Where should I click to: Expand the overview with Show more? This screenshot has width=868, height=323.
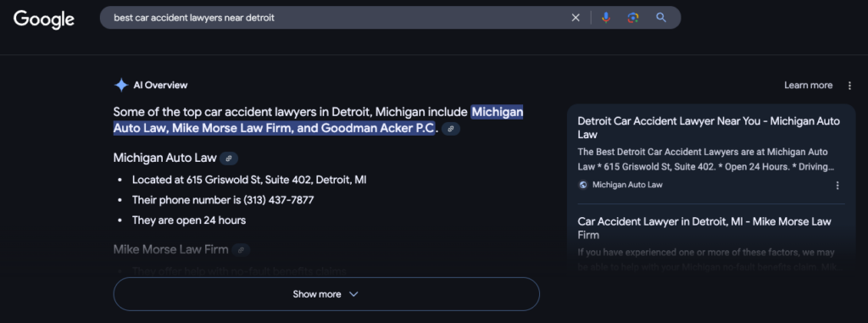[326, 294]
